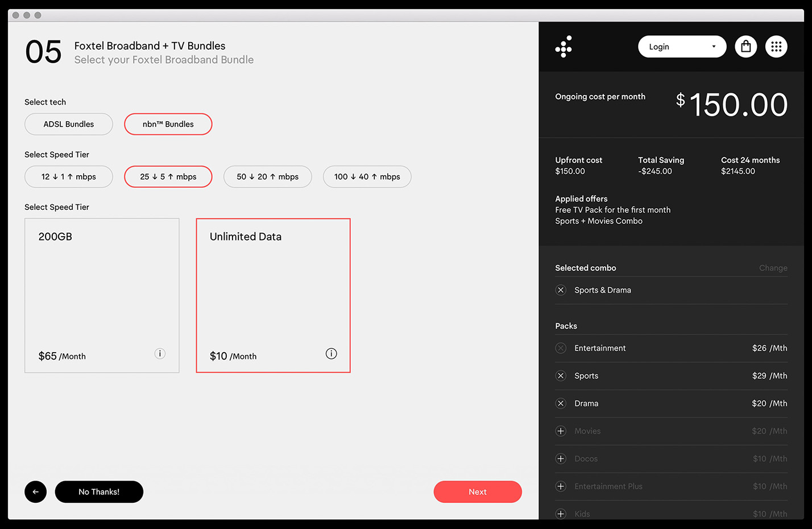Add the Entertainment Plus pack
Viewport: 812px width, 529px height.
(561, 486)
